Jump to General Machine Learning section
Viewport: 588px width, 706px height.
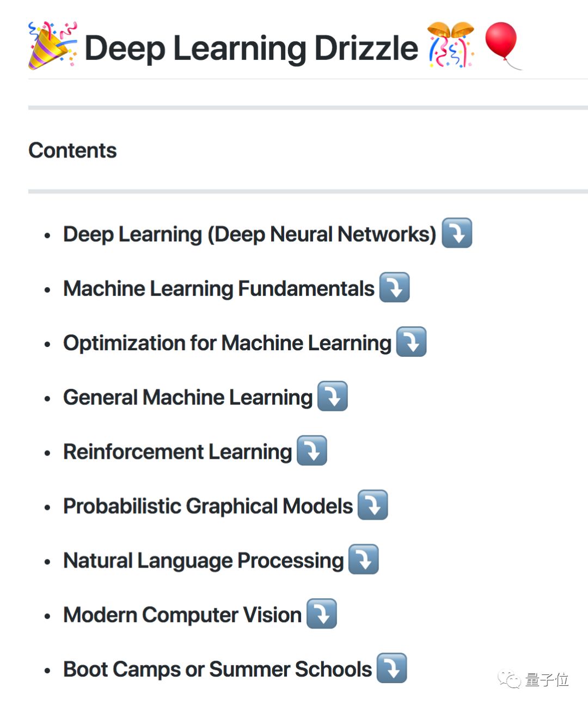188,398
